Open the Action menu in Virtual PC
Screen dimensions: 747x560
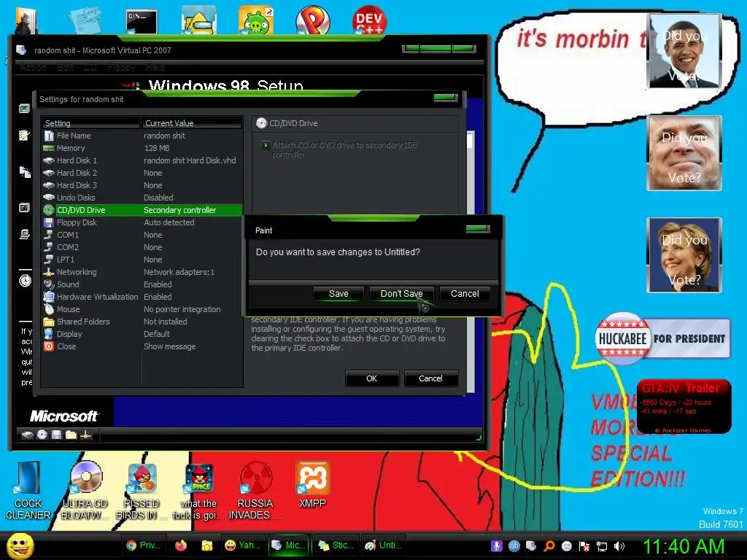pos(33,68)
